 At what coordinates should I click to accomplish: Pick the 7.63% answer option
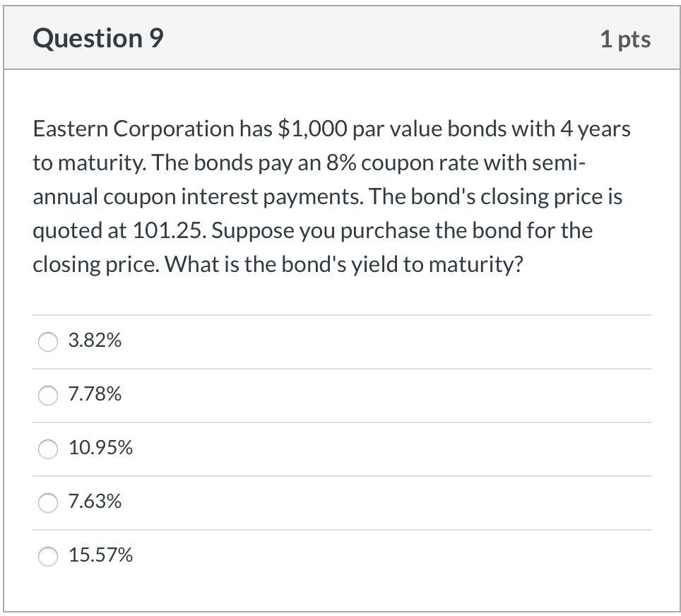47,503
